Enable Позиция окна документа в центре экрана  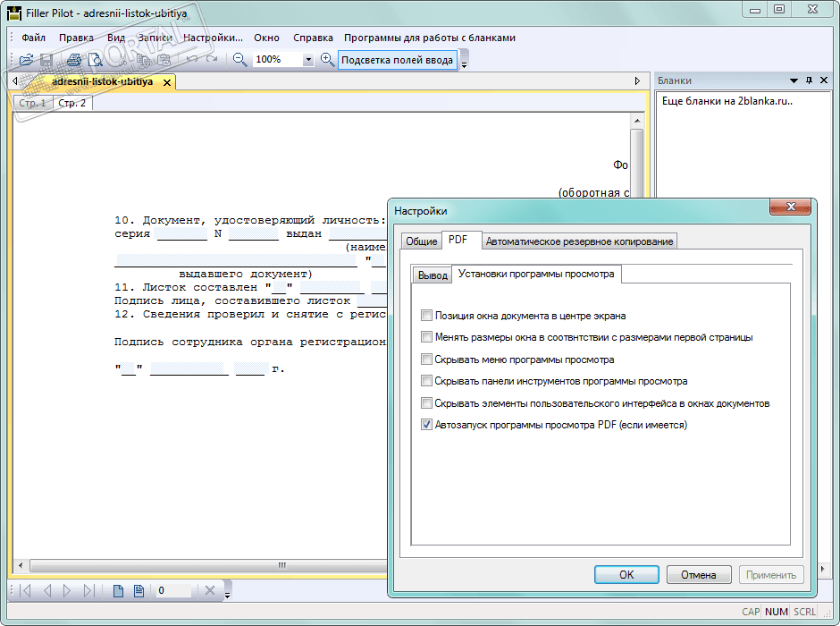[x=426, y=315]
